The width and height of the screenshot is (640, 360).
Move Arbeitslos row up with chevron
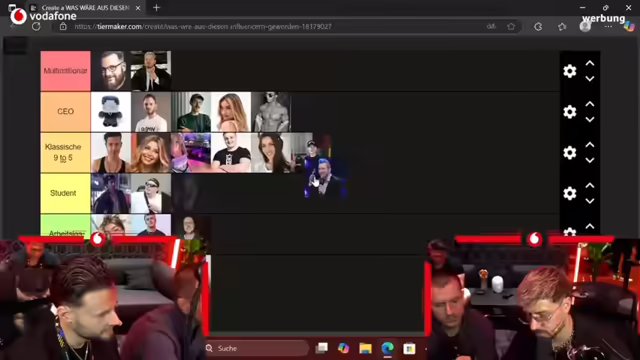pos(590,226)
